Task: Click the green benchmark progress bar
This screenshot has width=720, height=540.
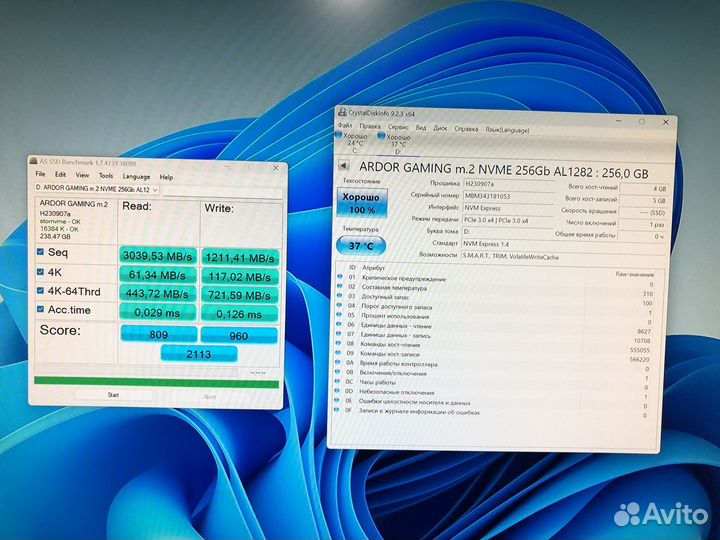Action: [x=156, y=383]
